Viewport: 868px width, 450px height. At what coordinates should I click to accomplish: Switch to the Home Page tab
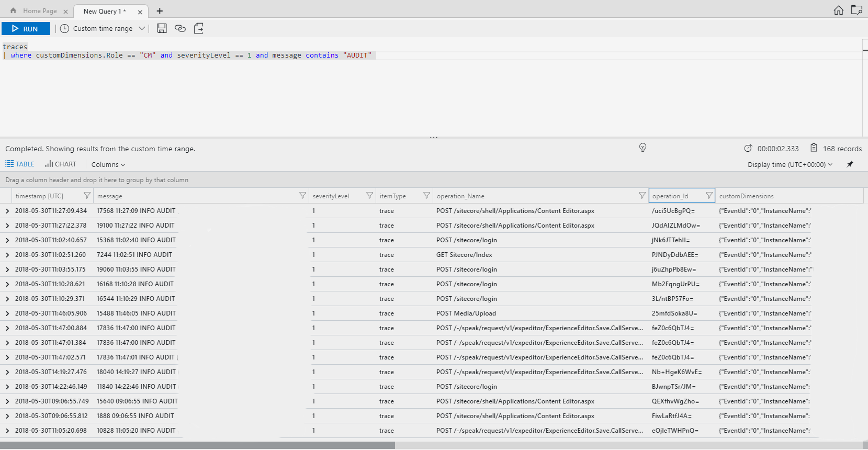(39, 11)
